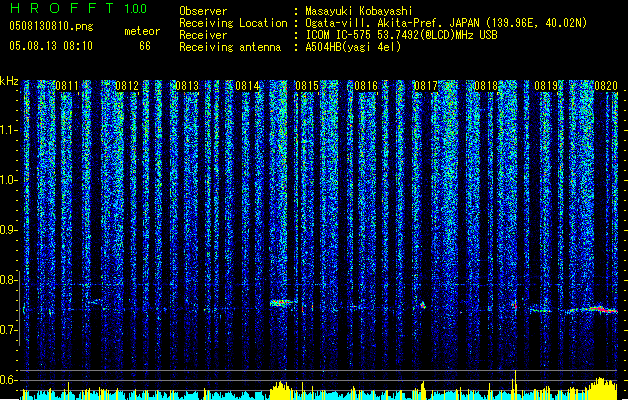The width and height of the screenshot is (629, 400).
Task: Click the 0817 time marker
Action: point(426,86)
